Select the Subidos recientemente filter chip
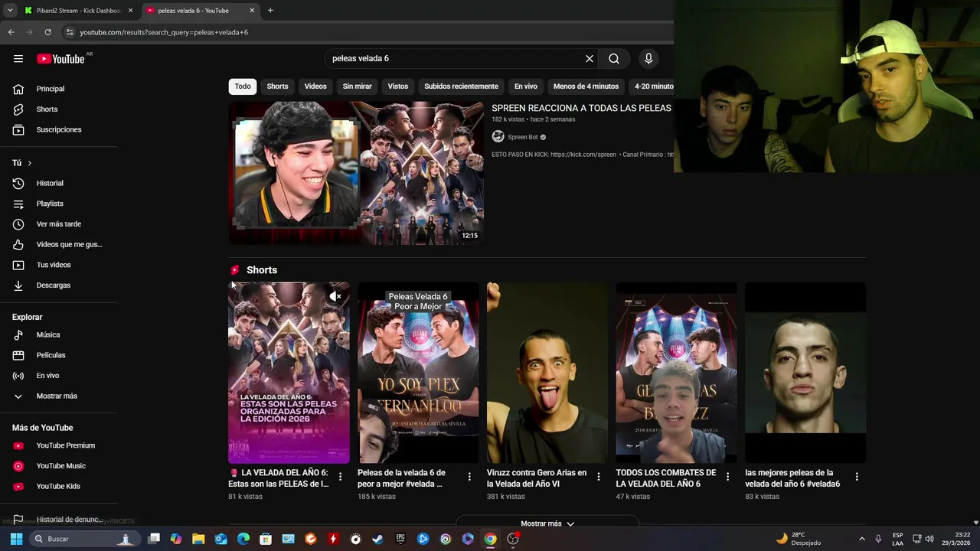 [461, 86]
